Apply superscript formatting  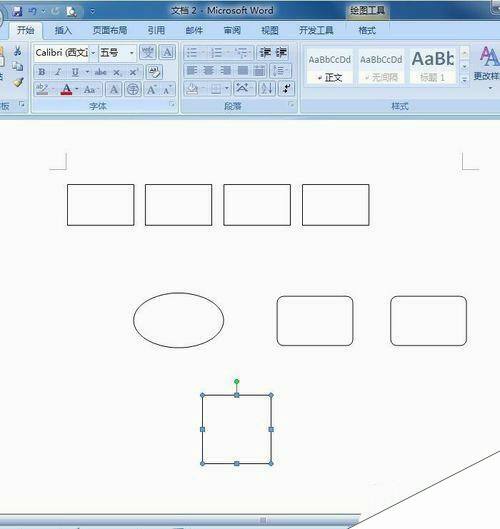click(x=134, y=72)
